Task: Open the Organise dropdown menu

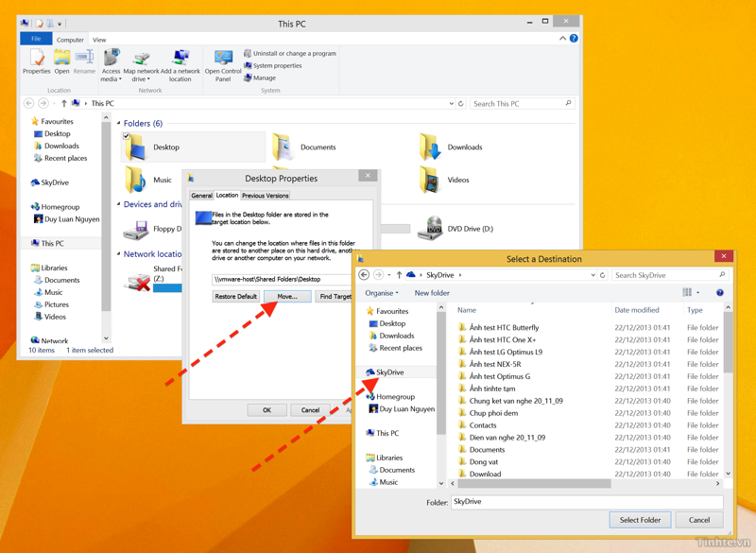Action: pos(382,293)
